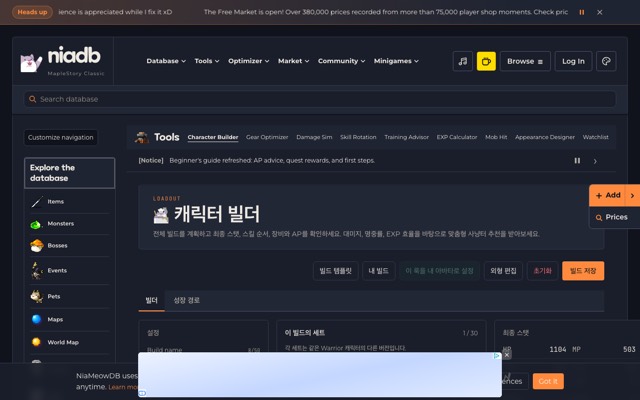640x400 pixels.
Task: Pause the top Heads up ticker
Action: pos(582,12)
